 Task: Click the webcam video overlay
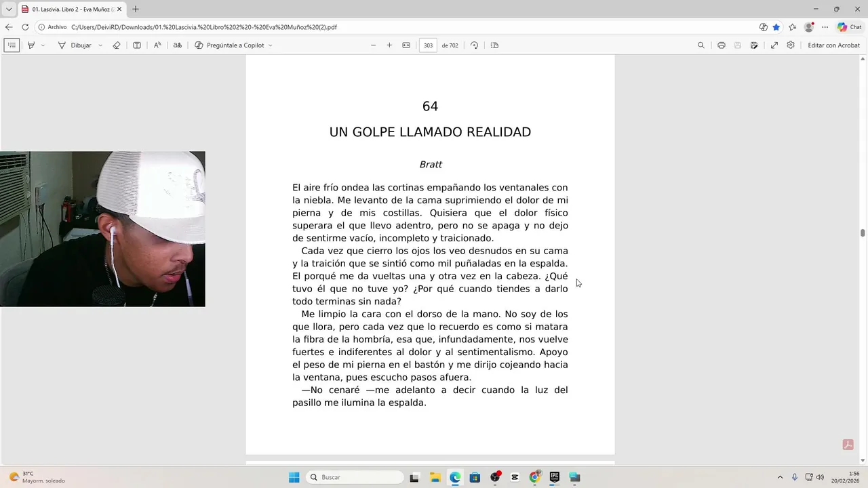pos(102,229)
